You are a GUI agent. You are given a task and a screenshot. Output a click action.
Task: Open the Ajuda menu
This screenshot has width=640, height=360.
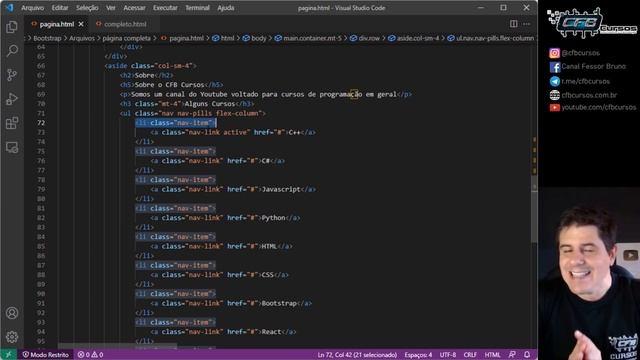tap(225, 8)
